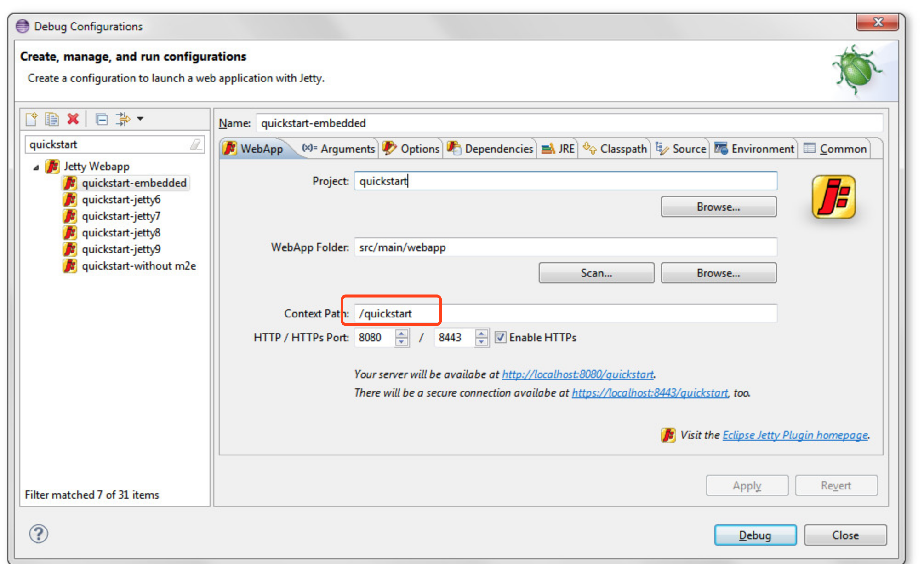Viewport: 924px width, 564px height.
Task: Switch to the Arguments tab
Action: pos(339,149)
